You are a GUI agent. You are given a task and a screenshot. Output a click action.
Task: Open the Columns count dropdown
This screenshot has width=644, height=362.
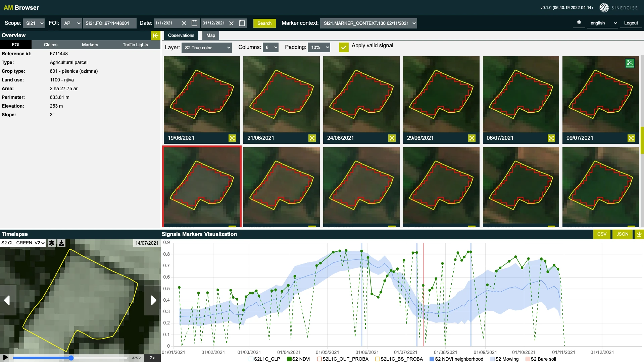(271, 48)
